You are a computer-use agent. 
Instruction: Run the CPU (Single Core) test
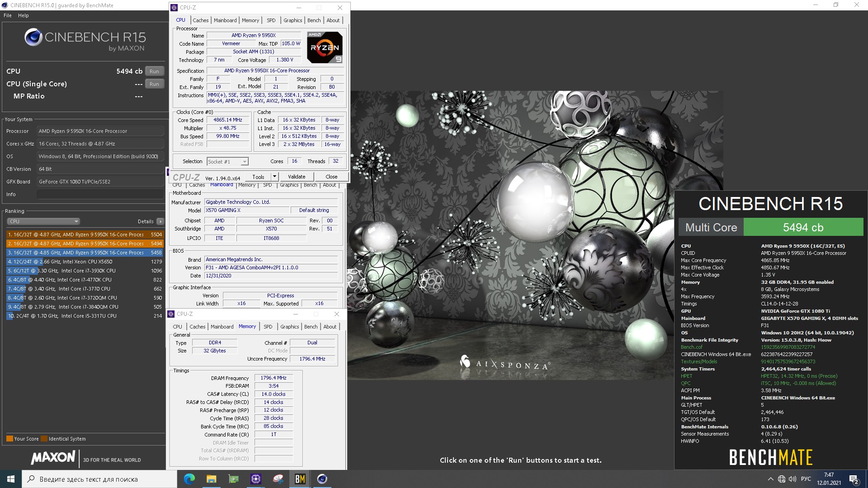pos(154,84)
